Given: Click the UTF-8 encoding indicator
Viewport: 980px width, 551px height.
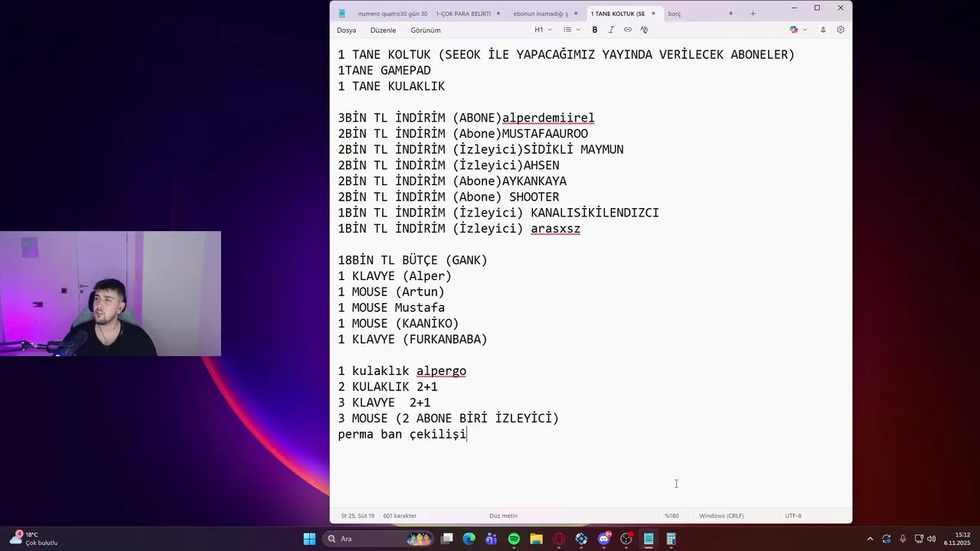Looking at the screenshot, I should coord(793,516).
